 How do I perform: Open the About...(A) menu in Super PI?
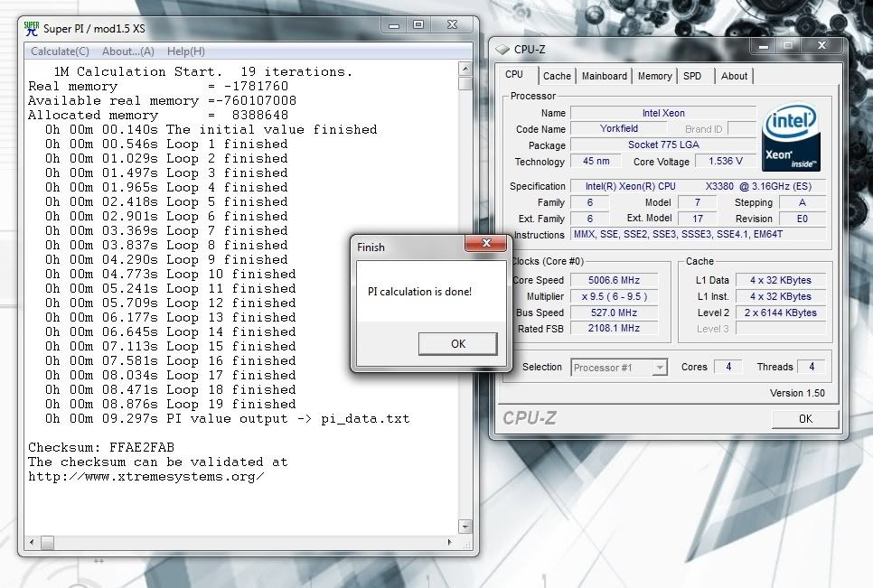pyautogui.click(x=128, y=51)
